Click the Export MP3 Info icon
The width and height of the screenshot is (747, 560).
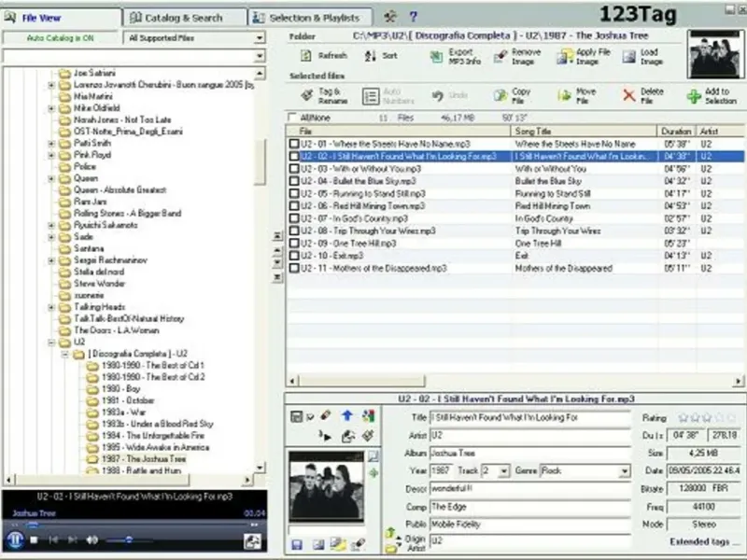tap(437, 56)
